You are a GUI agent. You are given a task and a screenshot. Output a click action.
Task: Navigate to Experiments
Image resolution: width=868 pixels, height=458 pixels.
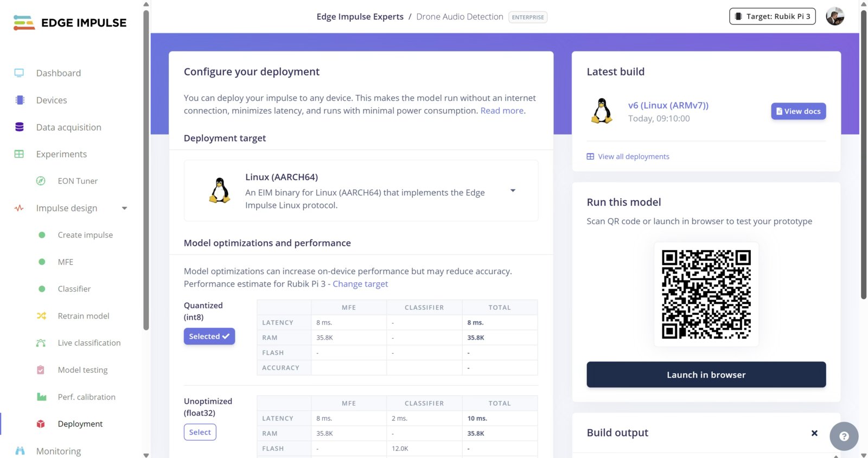pos(61,154)
